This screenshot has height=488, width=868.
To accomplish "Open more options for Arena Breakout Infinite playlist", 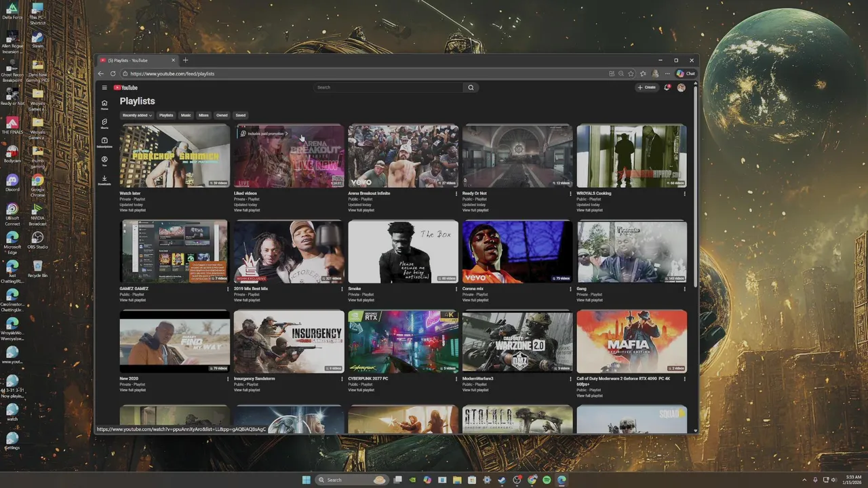I will click(x=456, y=193).
